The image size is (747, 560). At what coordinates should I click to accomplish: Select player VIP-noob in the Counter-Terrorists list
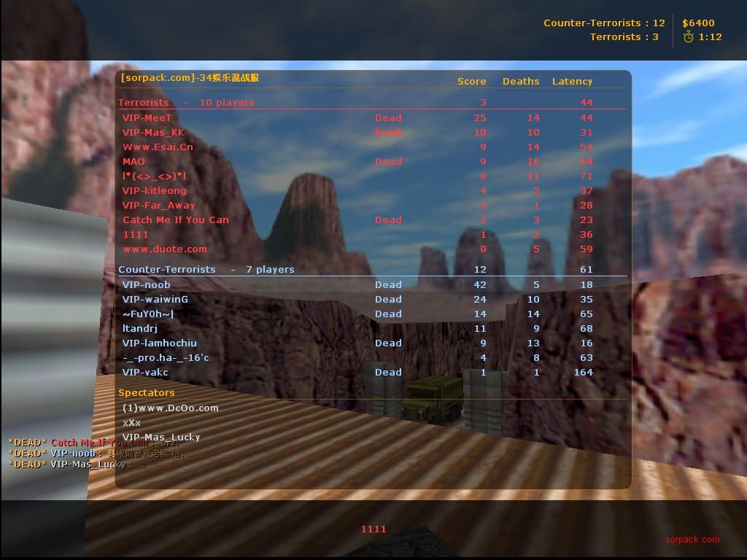point(146,284)
